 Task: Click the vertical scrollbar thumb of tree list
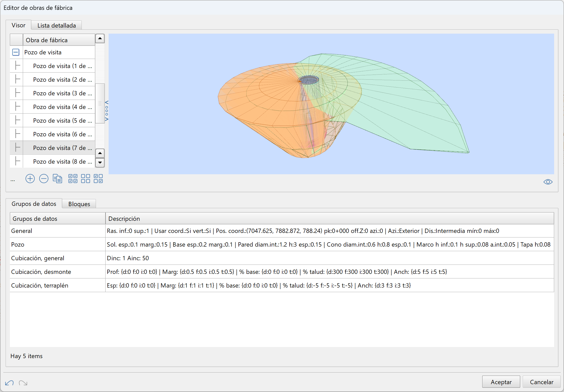(x=100, y=103)
